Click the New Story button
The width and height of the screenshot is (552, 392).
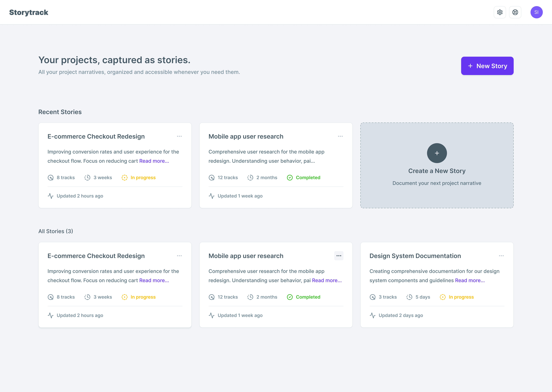(487, 66)
